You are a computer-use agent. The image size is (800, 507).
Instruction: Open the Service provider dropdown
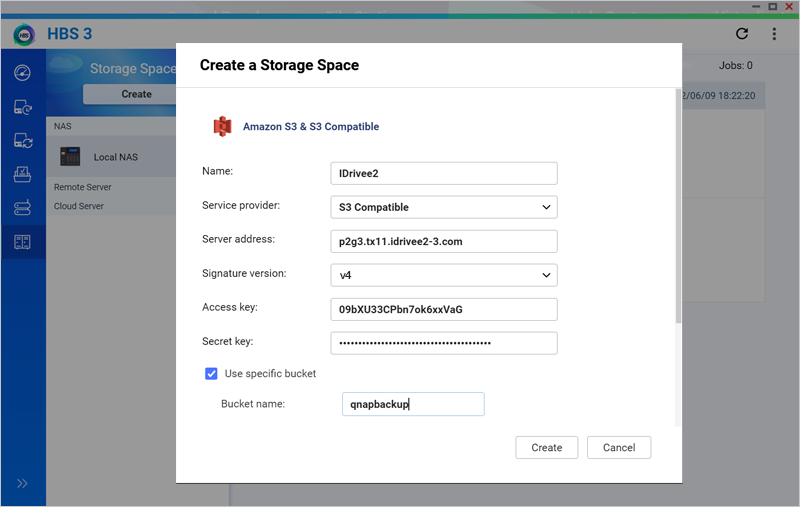tap(443, 207)
